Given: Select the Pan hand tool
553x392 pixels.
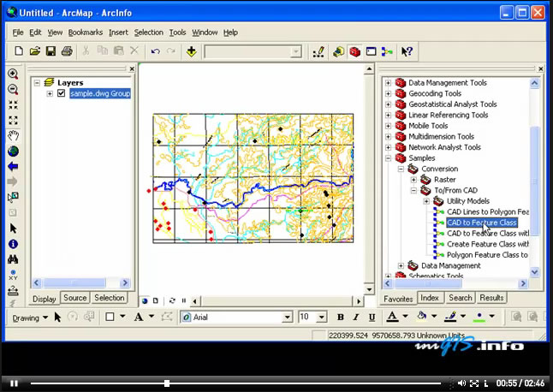Looking at the screenshot, I should pos(13,136).
